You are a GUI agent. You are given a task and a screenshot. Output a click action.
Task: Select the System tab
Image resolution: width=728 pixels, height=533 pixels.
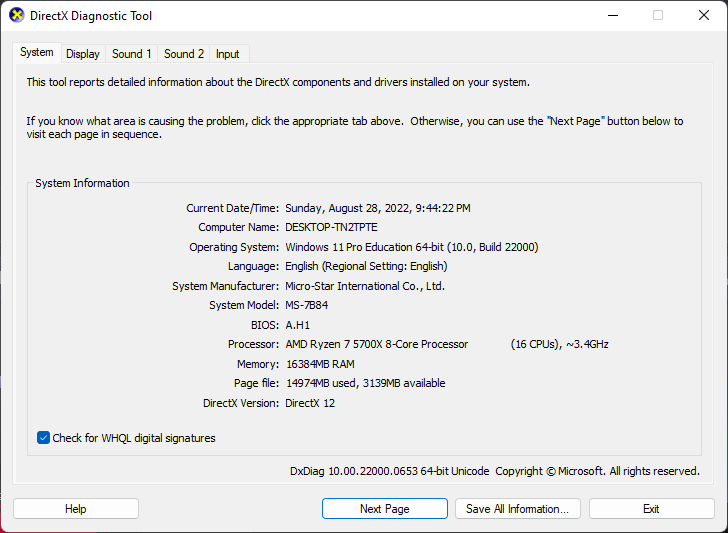click(x=37, y=53)
